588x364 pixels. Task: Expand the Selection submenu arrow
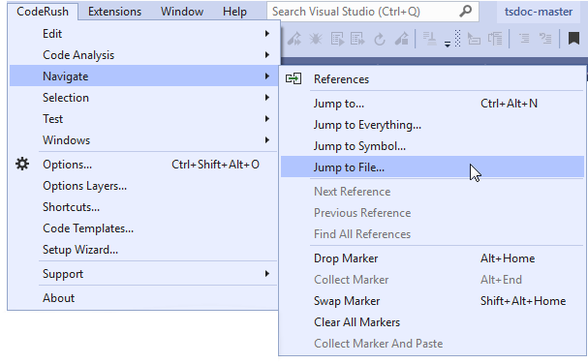click(x=267, y=98)
